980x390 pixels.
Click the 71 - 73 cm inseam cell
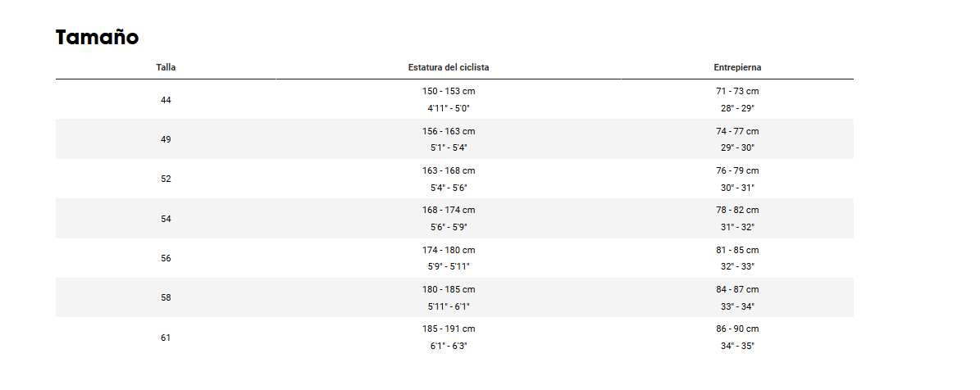(737, 91)
